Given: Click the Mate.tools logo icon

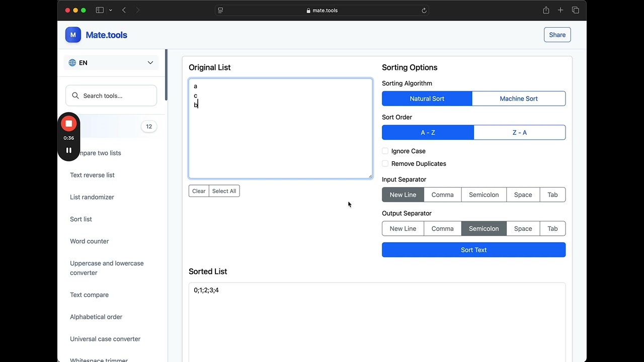Looking at the screenshot, I should tap(73, 35).
